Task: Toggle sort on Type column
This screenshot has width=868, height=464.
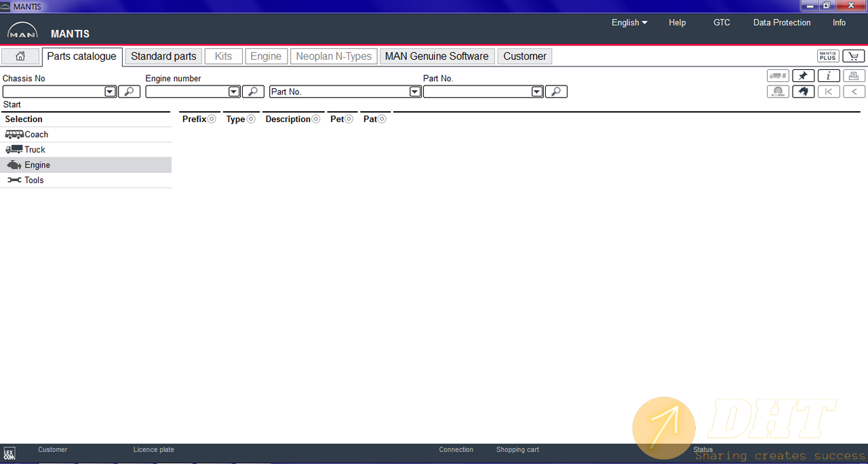Action: point(251,119)
